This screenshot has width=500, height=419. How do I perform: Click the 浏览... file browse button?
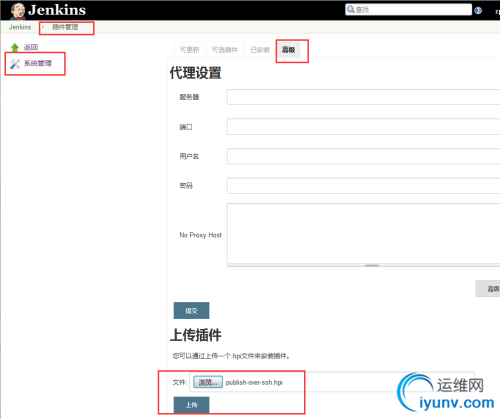click(208, 382)
